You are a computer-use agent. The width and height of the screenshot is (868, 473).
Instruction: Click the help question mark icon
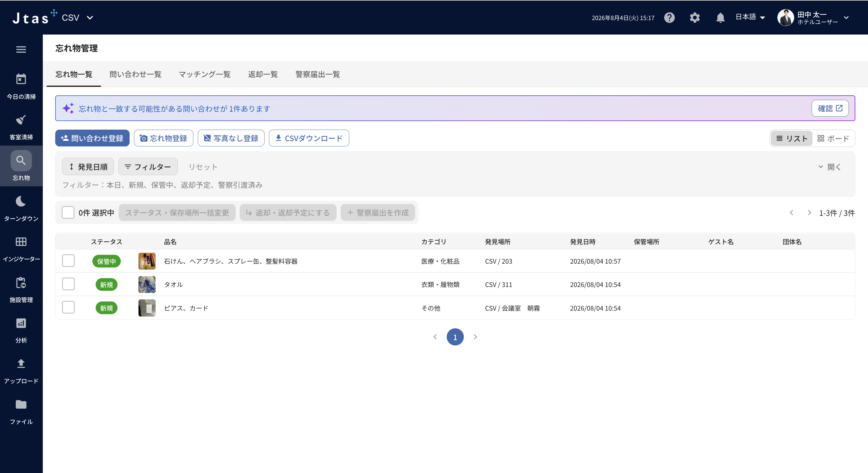(669, 17)
